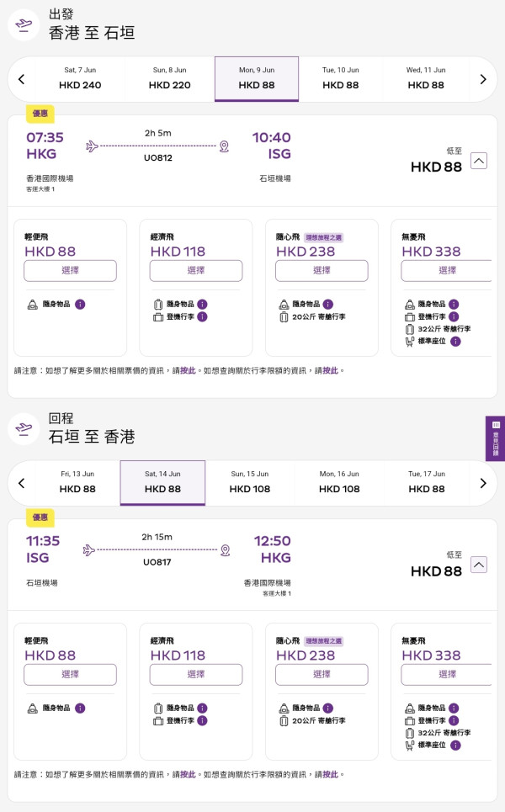
Task: Show later outbound departure dates
Action: click(483, 79)
